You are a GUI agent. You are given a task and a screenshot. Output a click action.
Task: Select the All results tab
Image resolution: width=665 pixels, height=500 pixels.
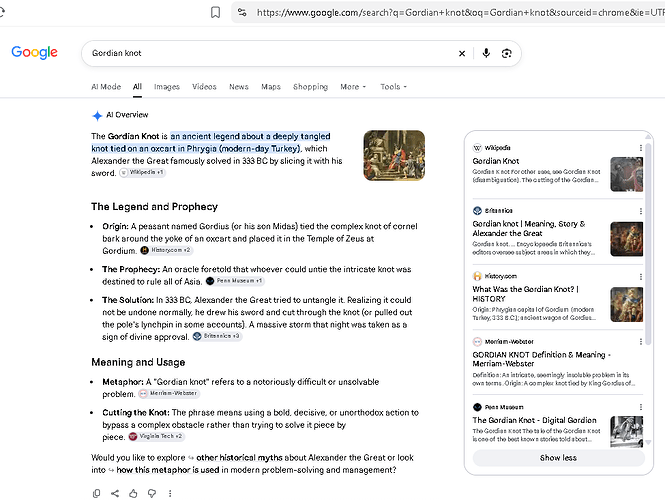pyautogui.click(x=137, y=87)
